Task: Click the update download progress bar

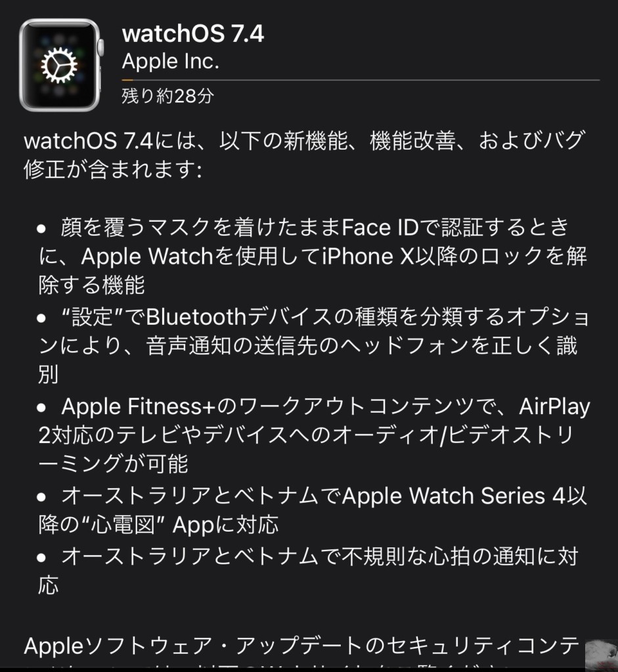Action: [x=361, y=80]
